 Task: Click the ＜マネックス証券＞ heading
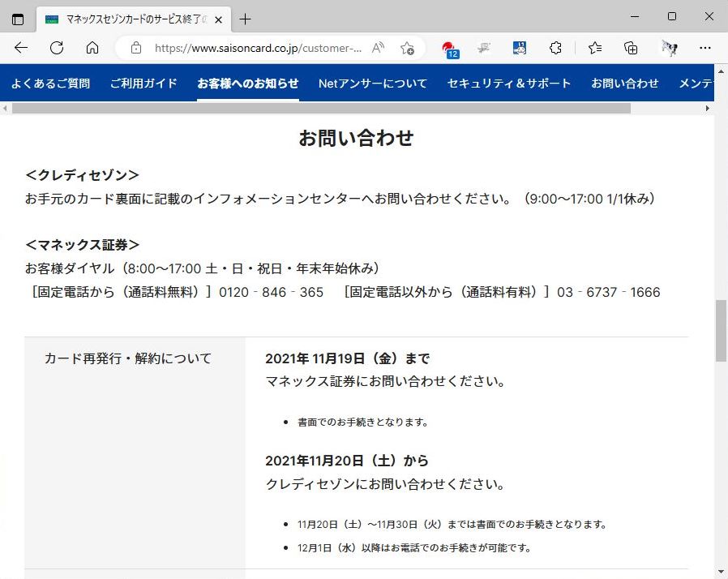click(x=83, y=245)
